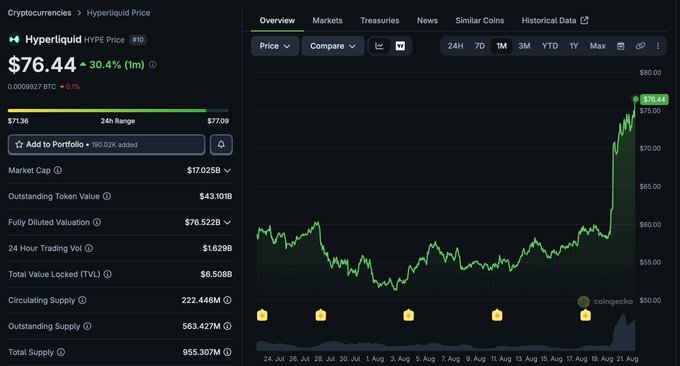The height and width of the screenshot is (366, 680).
Task: Open price alert bell icon
Action: 221,144
